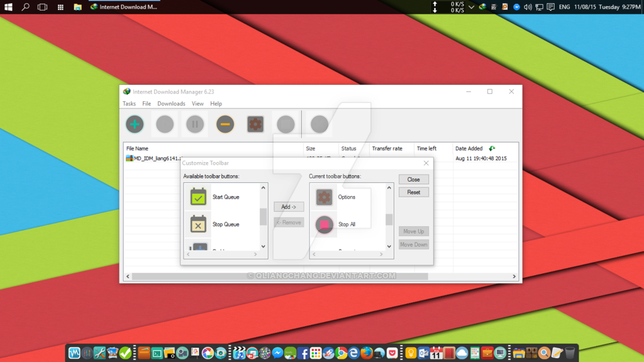Open the File menu
Viewport: 644px width, 362px height.
click(x=147, y=104)
